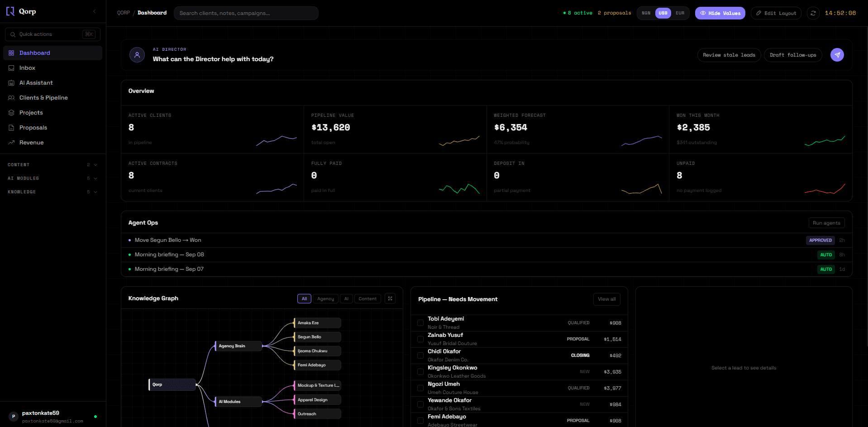
Task: Click the AI Assistant icon
Action: tap(11, 83)
